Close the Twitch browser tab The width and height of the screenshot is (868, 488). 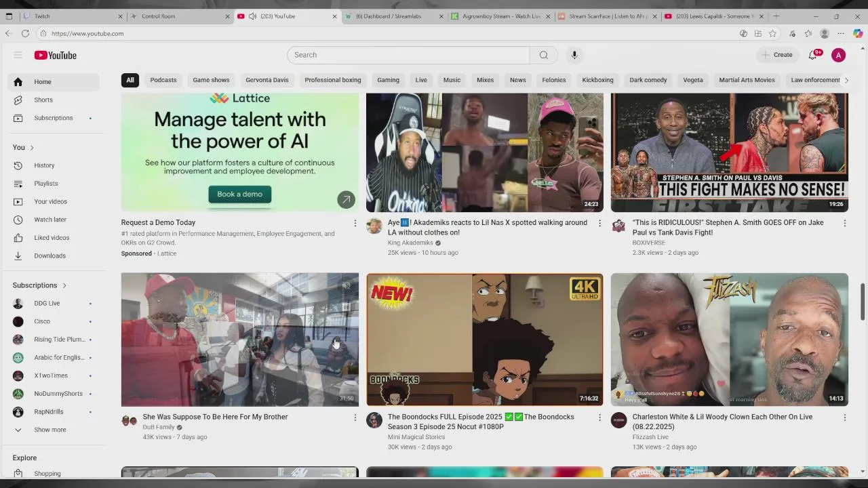pos(121,16)
